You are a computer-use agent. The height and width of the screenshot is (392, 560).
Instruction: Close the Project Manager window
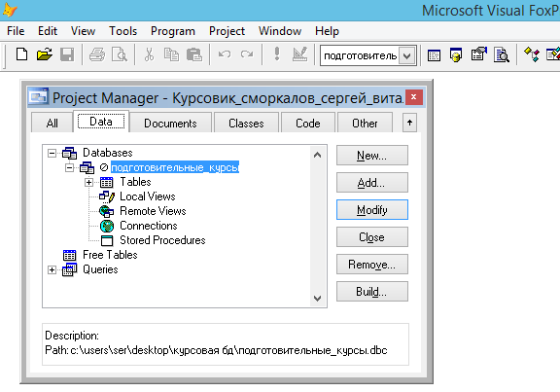413,97
